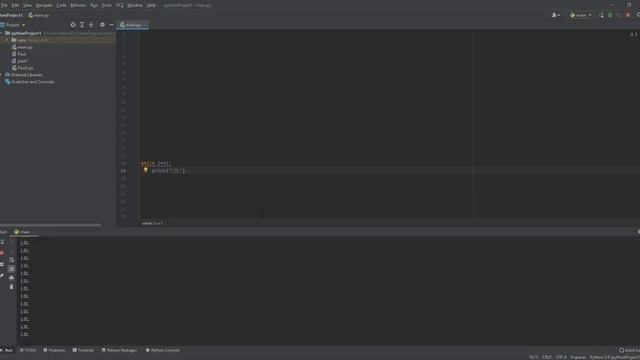The height and width of the screenshot is (360, 640).
Task: Click the CRLF line separator status entry
Action: tap(547, 357)
